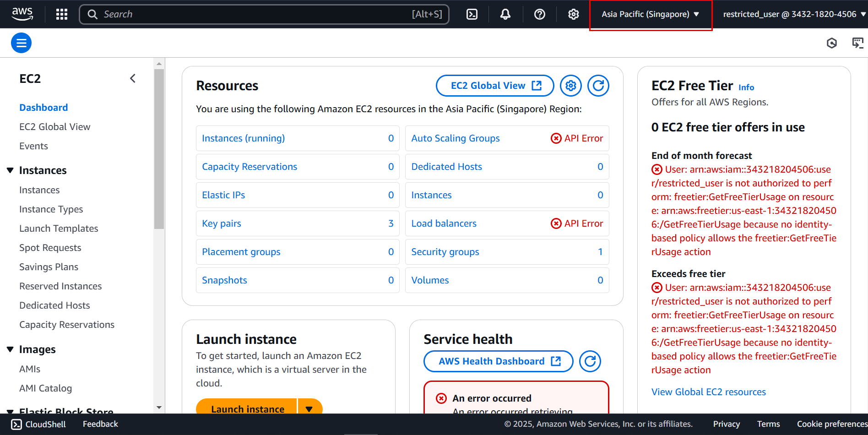
Task: Open Resources settings gear
Action: [x=570, y=86]
